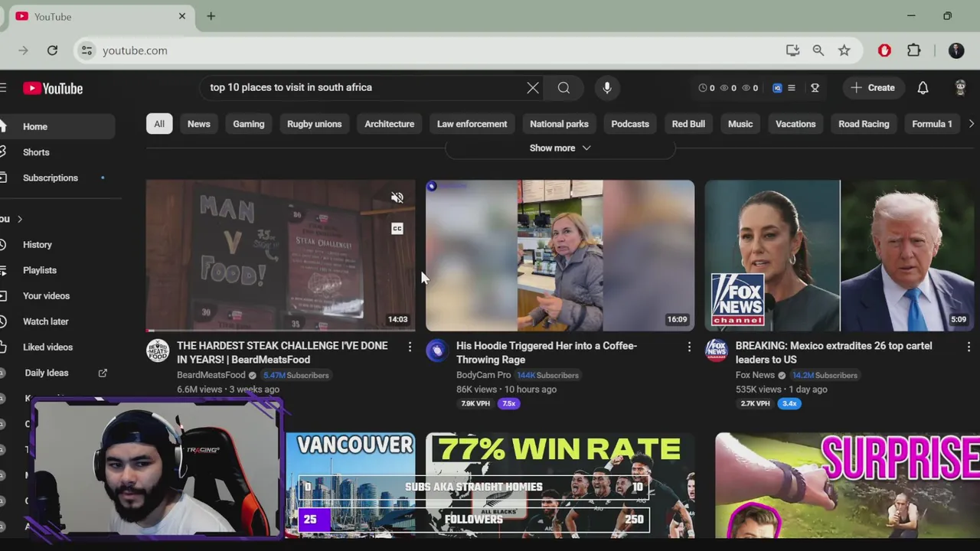Clear the search box text
The height and width of the screenshot is (551, 980).
tap(533, 87)
